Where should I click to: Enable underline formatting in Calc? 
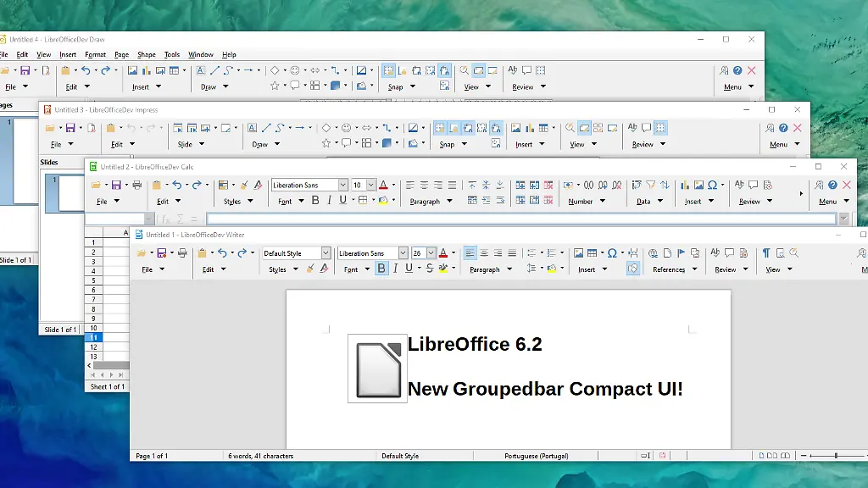pyautogui.click(x=342, y=201)
